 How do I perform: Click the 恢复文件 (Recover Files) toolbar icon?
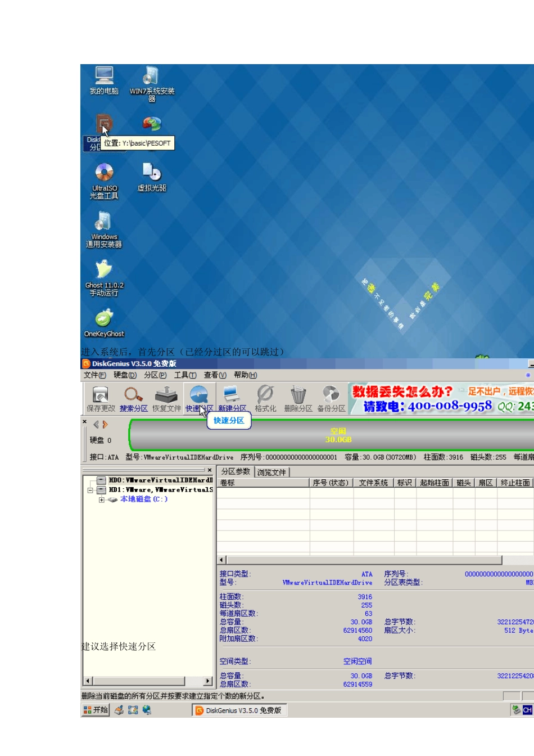coord(166,398)
